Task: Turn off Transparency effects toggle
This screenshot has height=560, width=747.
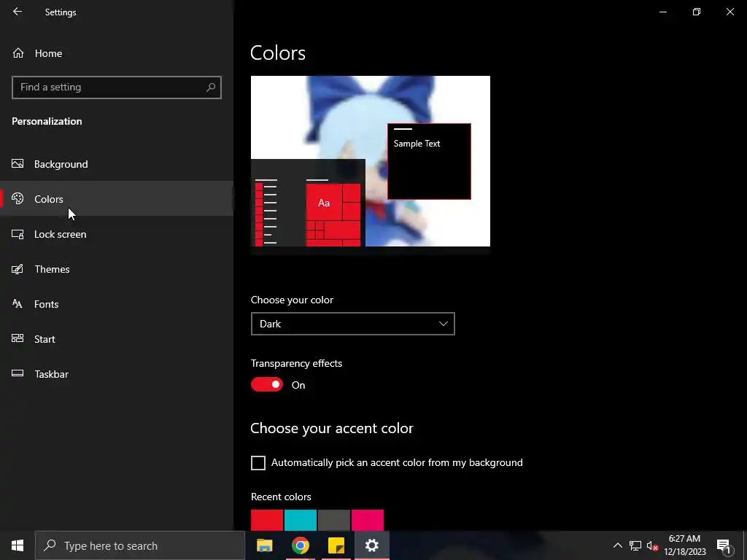Action: pos(267,384)
